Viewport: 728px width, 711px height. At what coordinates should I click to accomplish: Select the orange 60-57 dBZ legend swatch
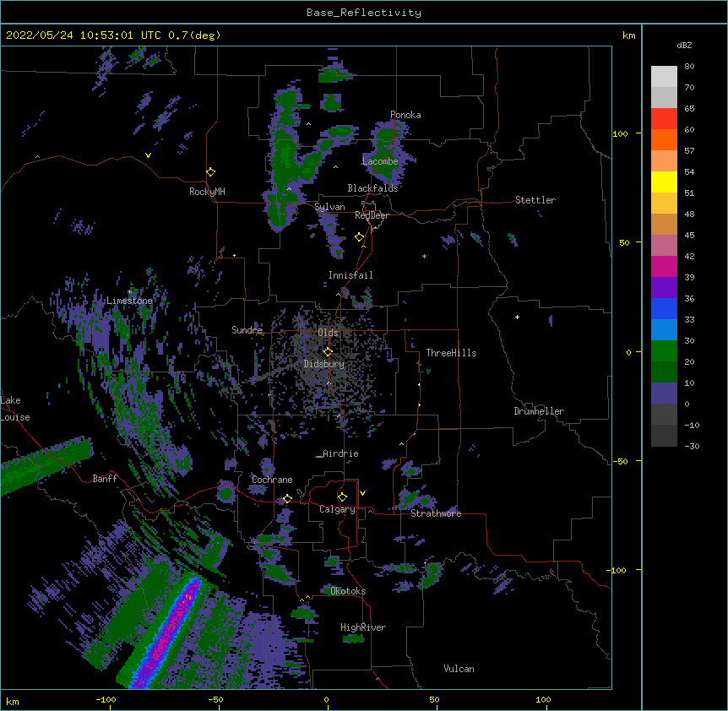point(664,139)
